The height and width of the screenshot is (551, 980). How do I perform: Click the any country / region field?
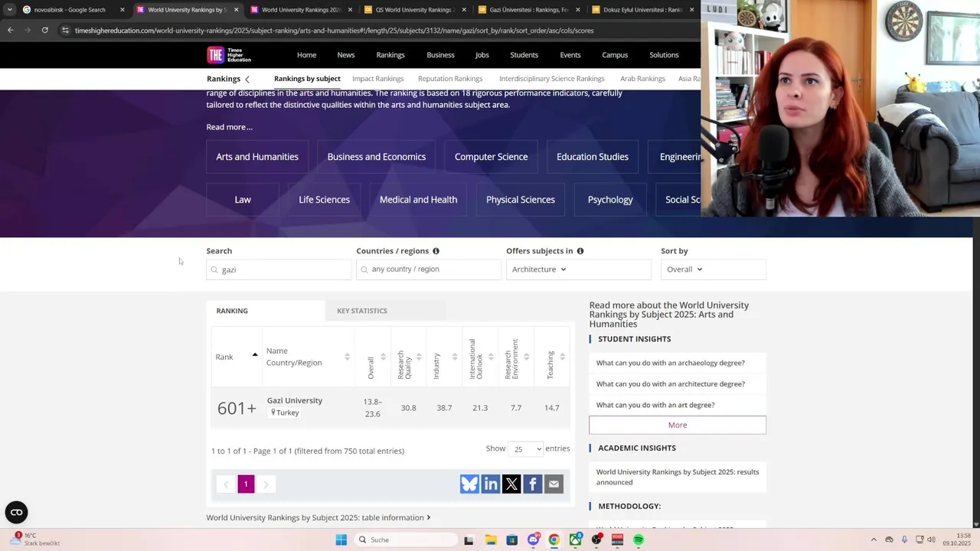tap(429, 269)
